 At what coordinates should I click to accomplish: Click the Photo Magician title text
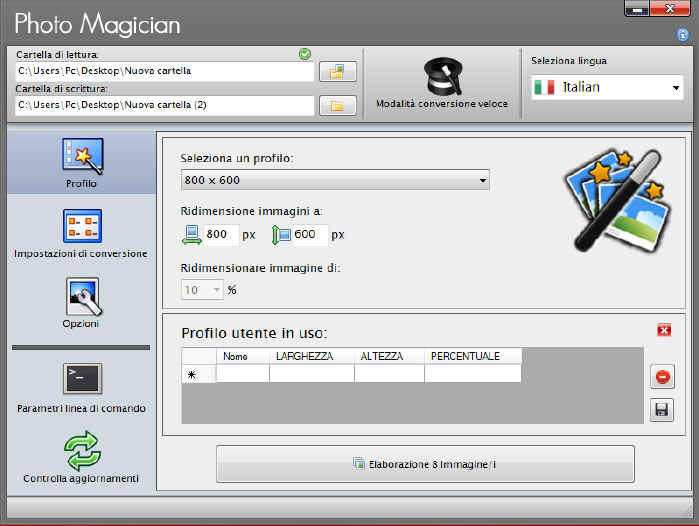(97, 24)
